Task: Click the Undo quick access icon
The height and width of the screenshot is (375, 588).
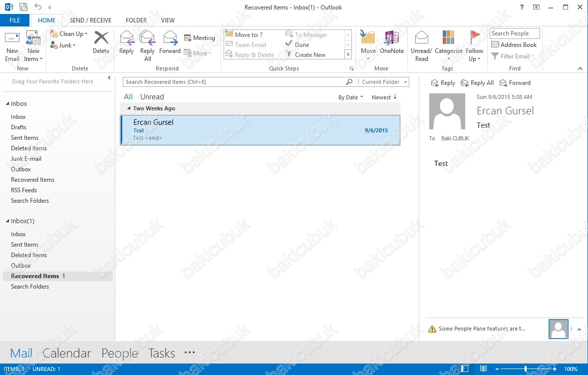Action: pos(38,6)
